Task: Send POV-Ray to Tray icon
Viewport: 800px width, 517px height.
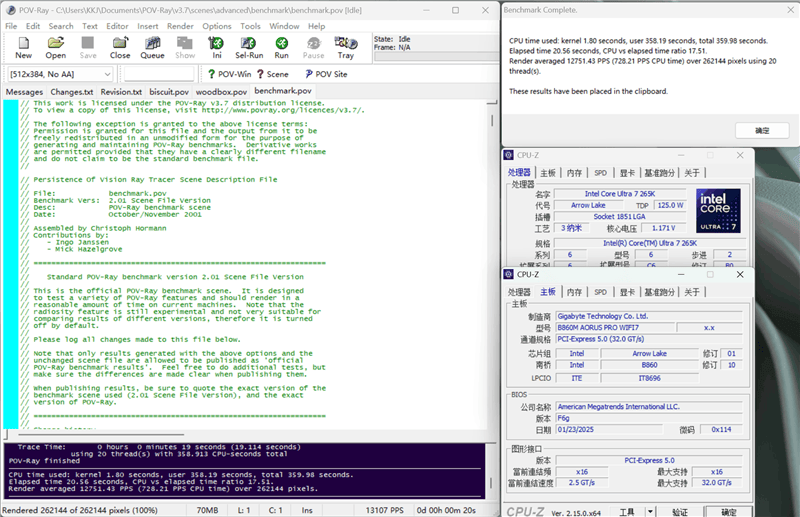Action: 345,48
